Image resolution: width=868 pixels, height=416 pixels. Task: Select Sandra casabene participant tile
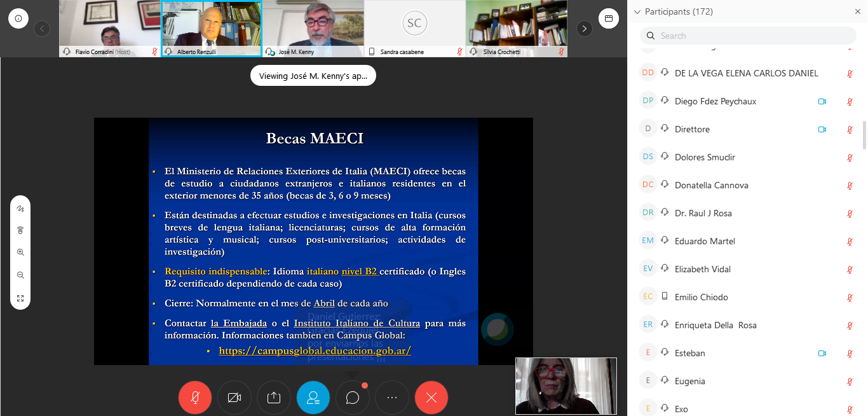(x=415, y=29)
